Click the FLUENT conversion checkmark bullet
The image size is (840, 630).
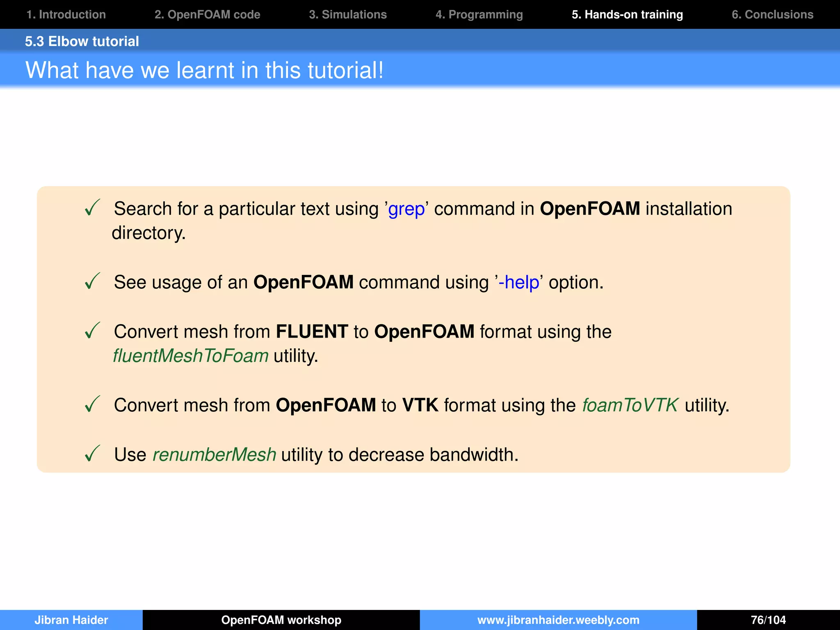[92, 331]
